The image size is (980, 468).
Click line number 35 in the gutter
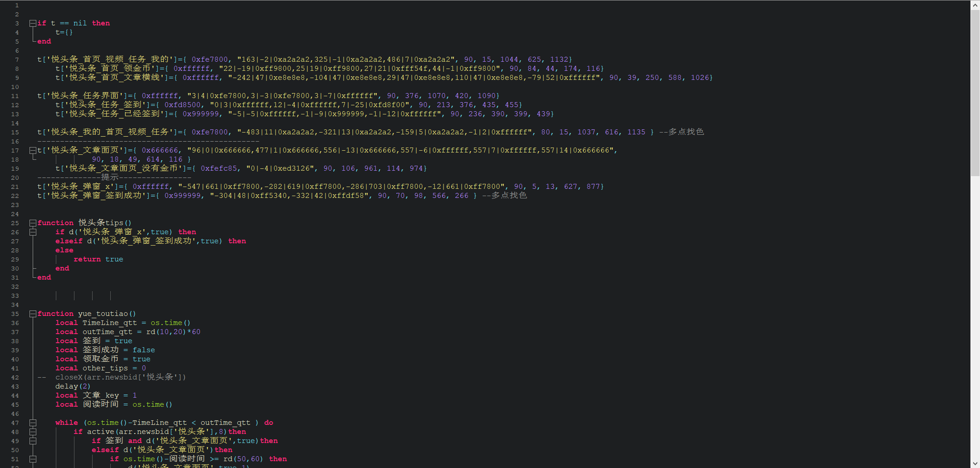(x=15, y=314)
